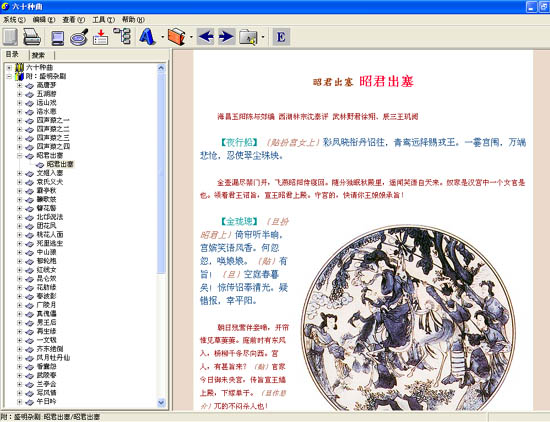Go back with the left arrow
Image resolution: width=550 pixels, height=422 pixels.
(205, 36)
